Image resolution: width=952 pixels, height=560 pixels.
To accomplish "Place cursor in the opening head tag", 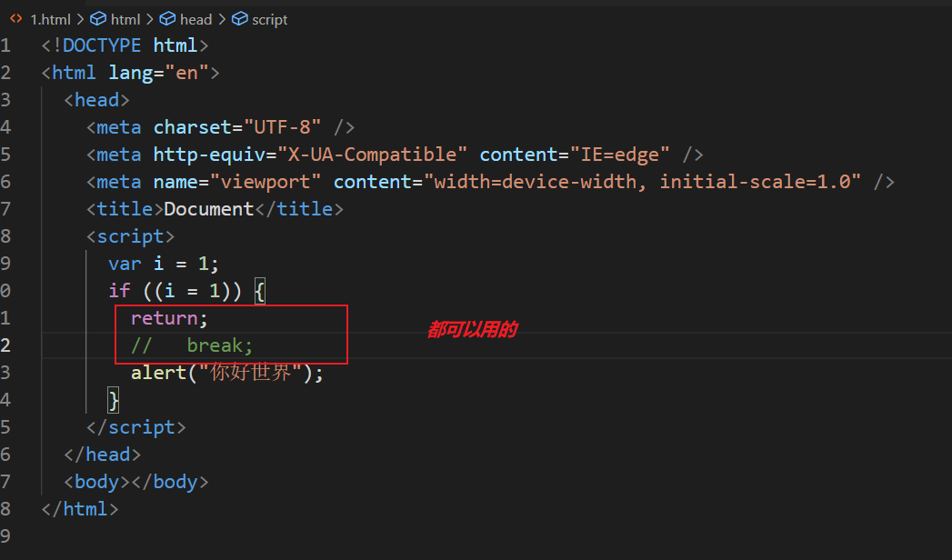I will click(x=96, y=100).
